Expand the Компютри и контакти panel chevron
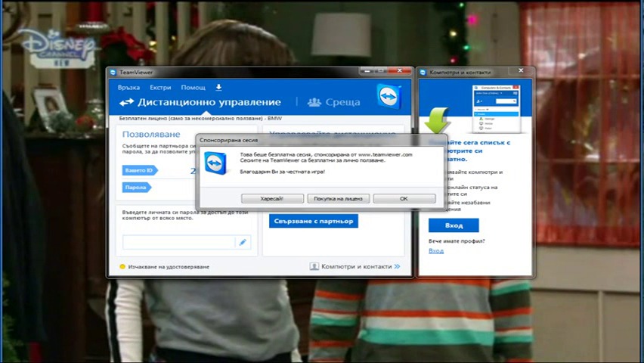 click(397, 267)
